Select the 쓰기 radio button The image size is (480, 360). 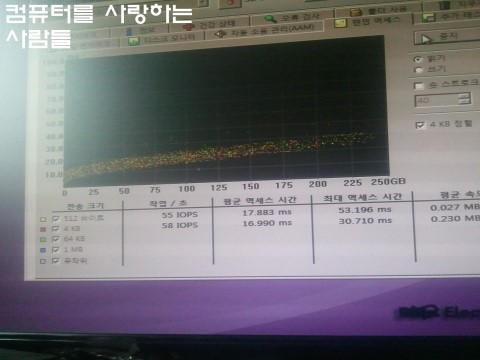(x=418, y=70)
